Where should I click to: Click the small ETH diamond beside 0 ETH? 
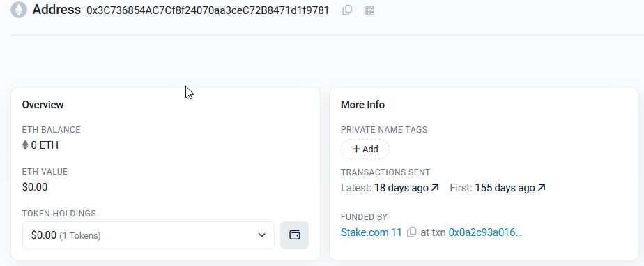coord(26,145)
